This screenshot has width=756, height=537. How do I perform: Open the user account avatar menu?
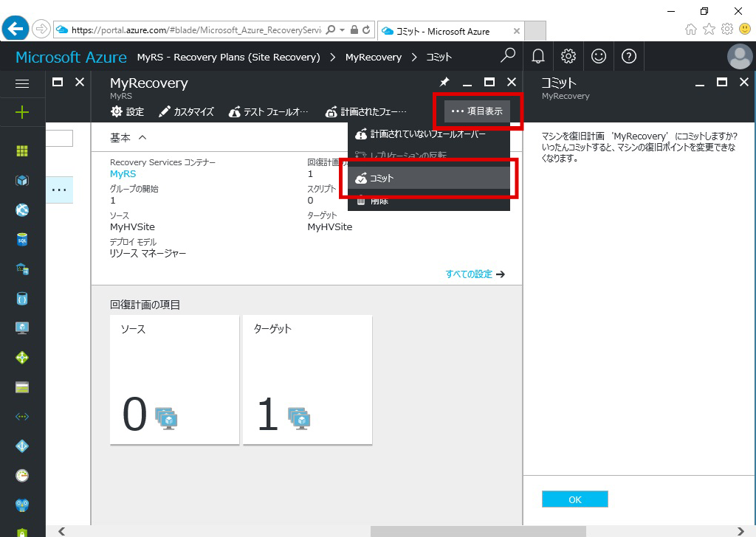pyautogui.click(x=740, y=56)
